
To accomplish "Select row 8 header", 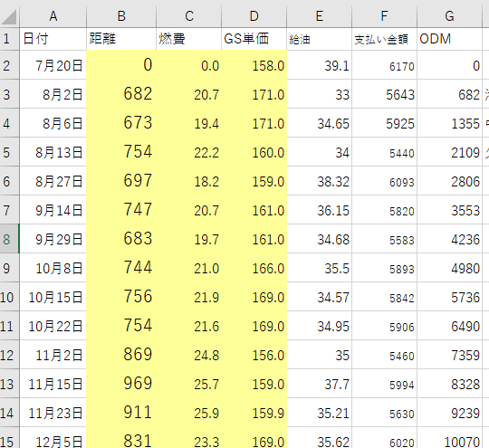I will pos(9,239).
